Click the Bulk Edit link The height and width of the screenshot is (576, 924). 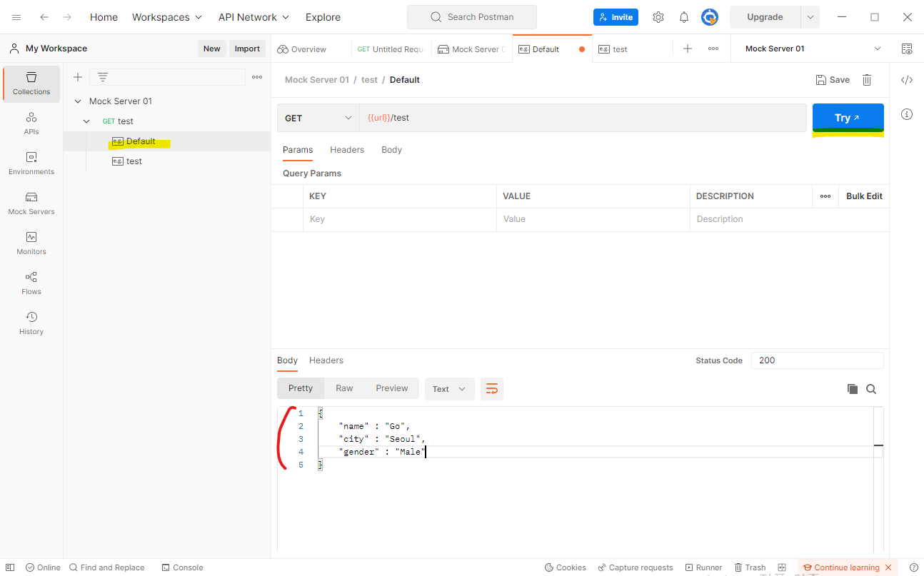tap(864, 196)
